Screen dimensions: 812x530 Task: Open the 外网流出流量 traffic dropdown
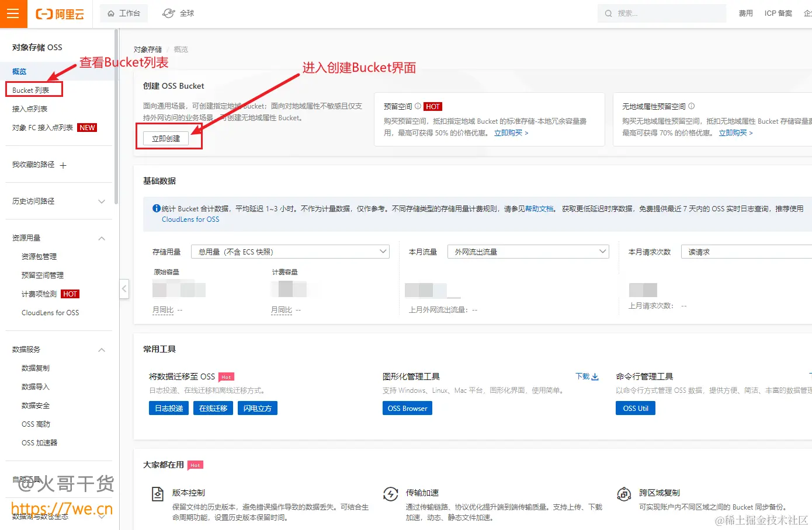tap(528, 252)
